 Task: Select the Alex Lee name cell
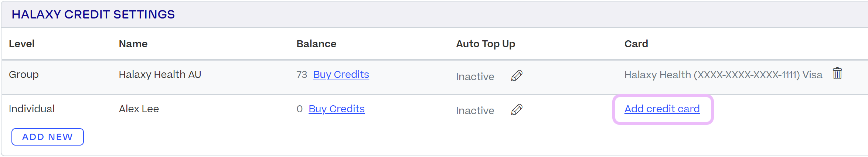tap(139, 109)
